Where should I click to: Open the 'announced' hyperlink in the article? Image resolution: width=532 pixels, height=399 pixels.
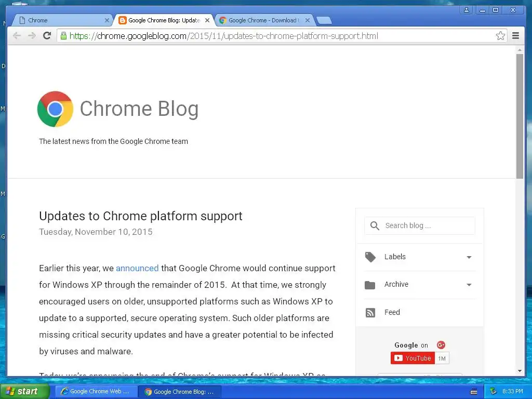click(137, 269)
